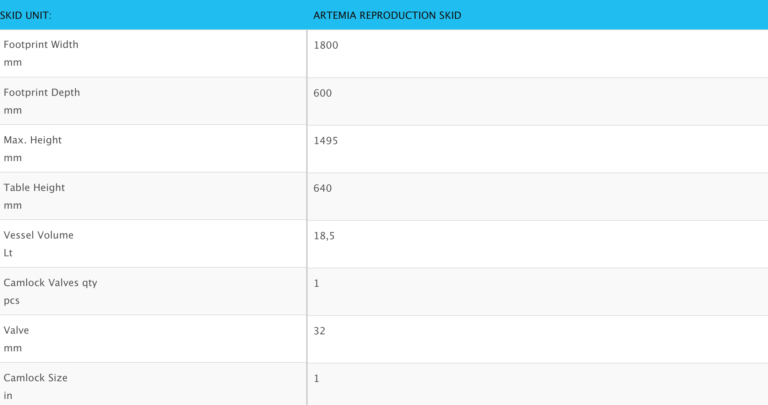
Task: Click the Camlock Size value 1
Action: 317,378
